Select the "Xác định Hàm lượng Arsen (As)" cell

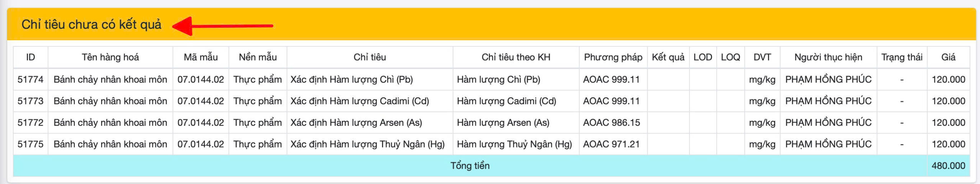[356, 123]
